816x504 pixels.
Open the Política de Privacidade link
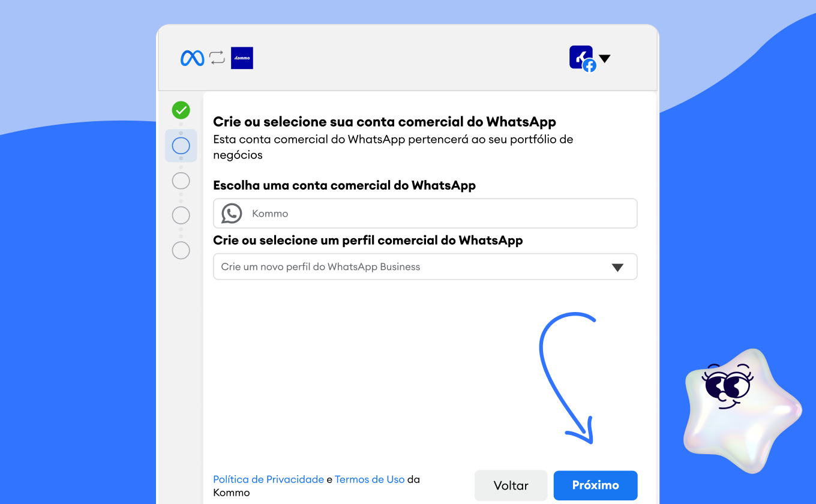[268, 479]
